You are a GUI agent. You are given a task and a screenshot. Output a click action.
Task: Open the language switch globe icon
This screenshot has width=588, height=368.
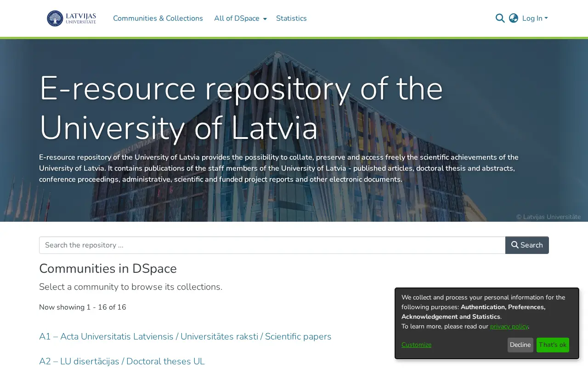tap(514, 18)
